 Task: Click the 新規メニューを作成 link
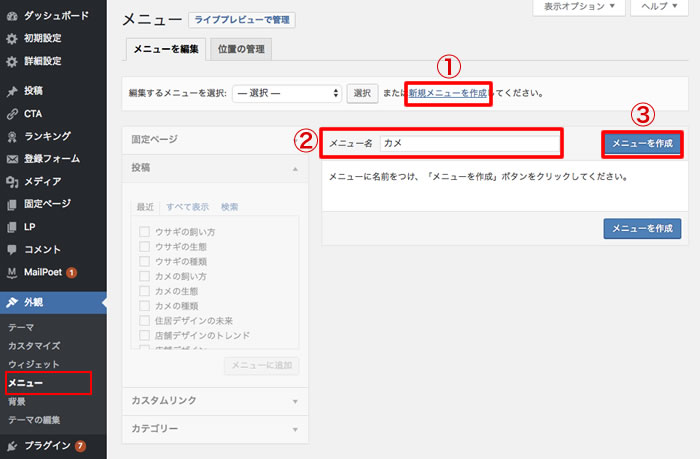point(448,94)
